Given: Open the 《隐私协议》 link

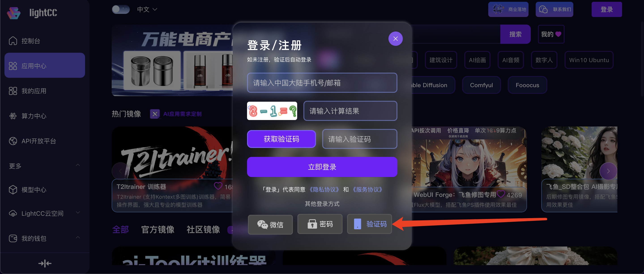Looking at the screenshot, I should click(x=324, y=189).
